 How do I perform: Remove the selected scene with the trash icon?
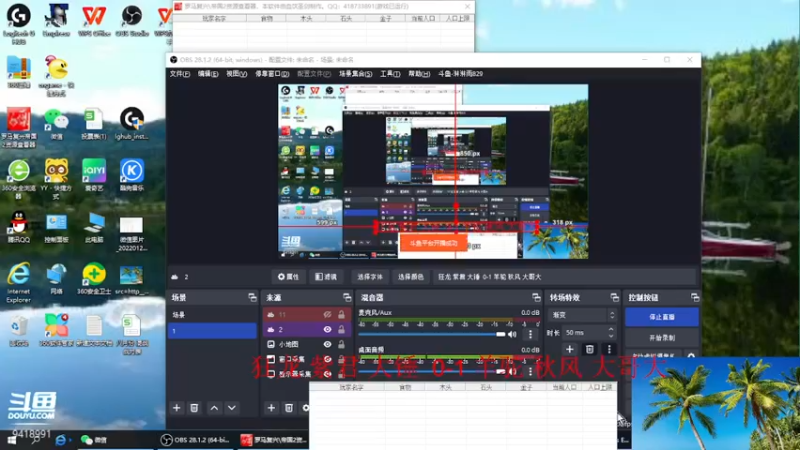click(x=194, y=408)
